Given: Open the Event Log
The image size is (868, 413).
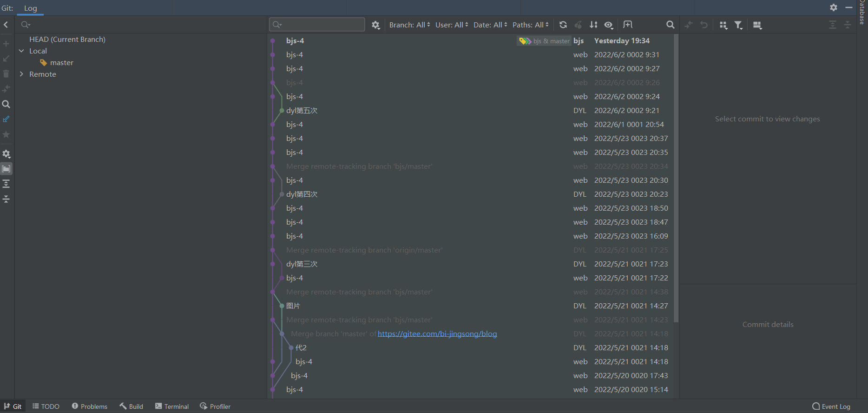Looking at the screenshot, I should tap(831, 406).
